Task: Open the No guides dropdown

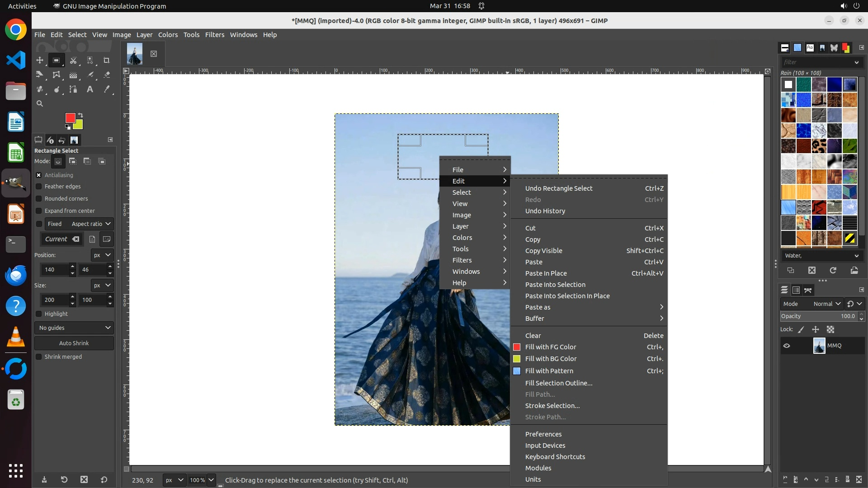Action: tap(74, 328)
